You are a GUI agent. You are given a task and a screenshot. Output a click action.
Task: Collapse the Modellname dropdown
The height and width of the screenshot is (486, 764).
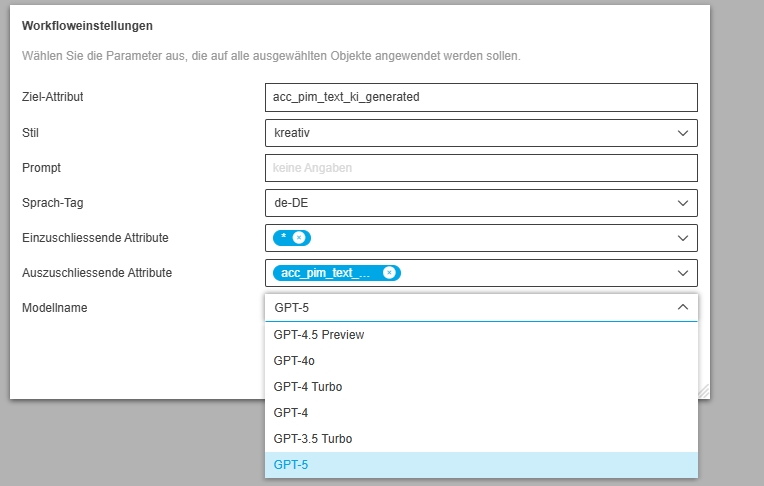coord(683,307)
